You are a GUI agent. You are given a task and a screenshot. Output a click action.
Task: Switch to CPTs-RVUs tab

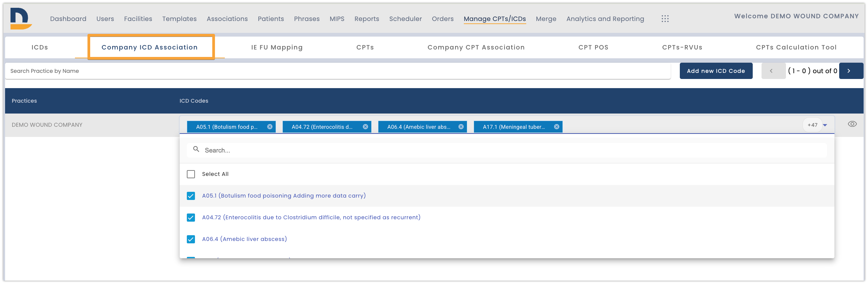[x=682, y=47]
